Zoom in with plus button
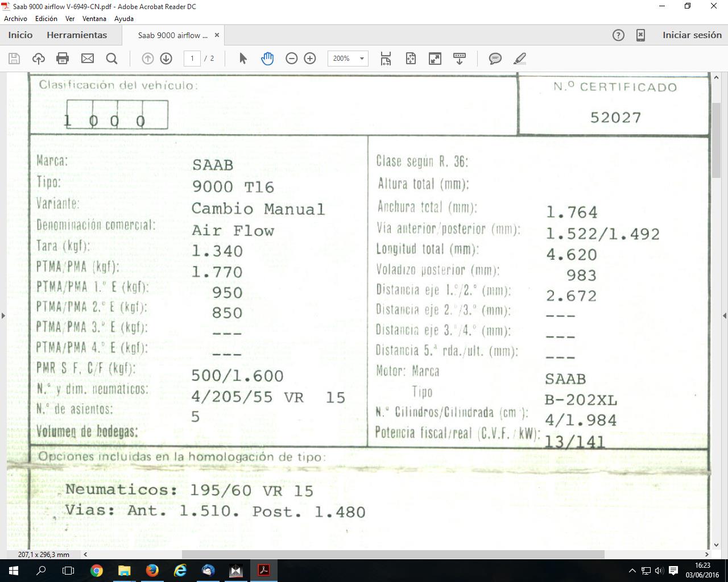The image size is (728, 582). click(310, 59)
